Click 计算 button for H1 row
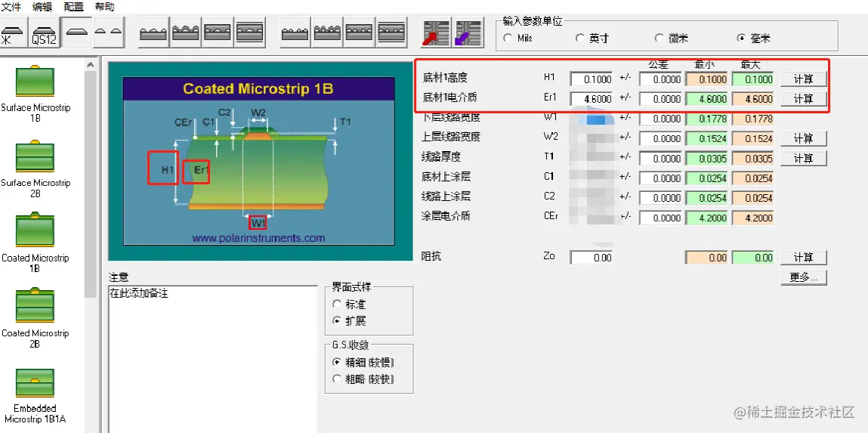The image size is (868, 433). tap(804, 79)
